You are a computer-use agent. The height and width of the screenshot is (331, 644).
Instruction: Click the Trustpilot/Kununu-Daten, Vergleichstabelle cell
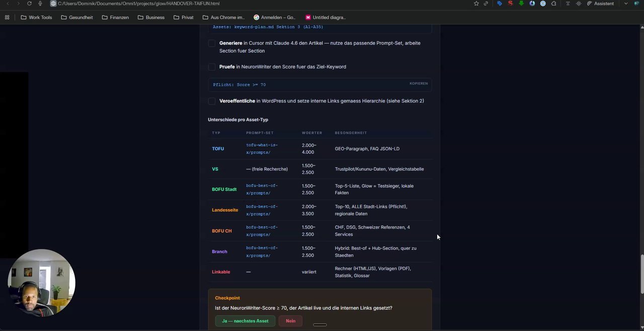click(x=379, y=169)
